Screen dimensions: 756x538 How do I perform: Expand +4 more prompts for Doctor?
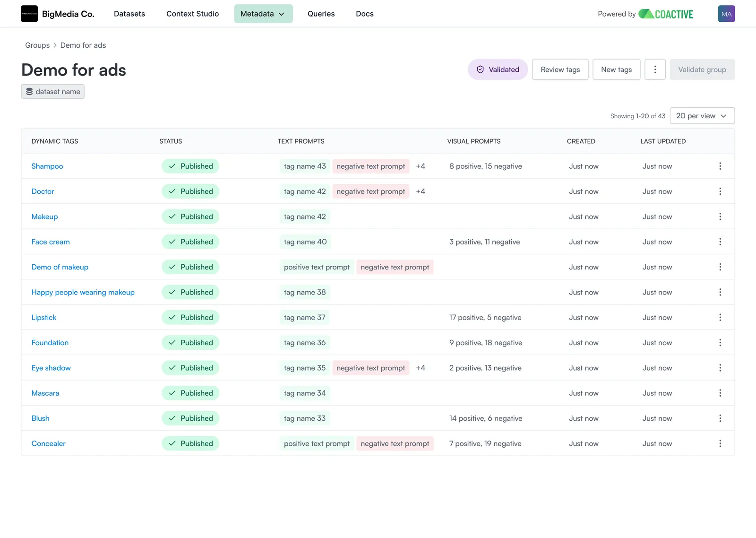coord(421,191)
